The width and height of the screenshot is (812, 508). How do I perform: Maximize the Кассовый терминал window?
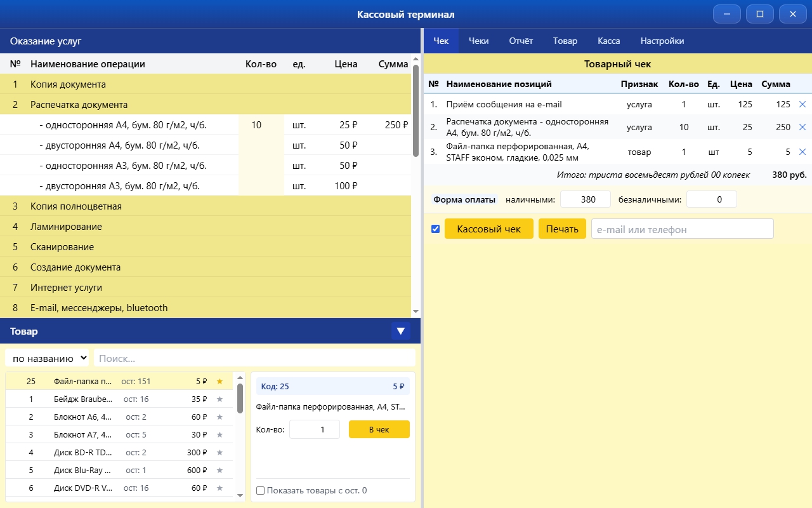[760, 14]
